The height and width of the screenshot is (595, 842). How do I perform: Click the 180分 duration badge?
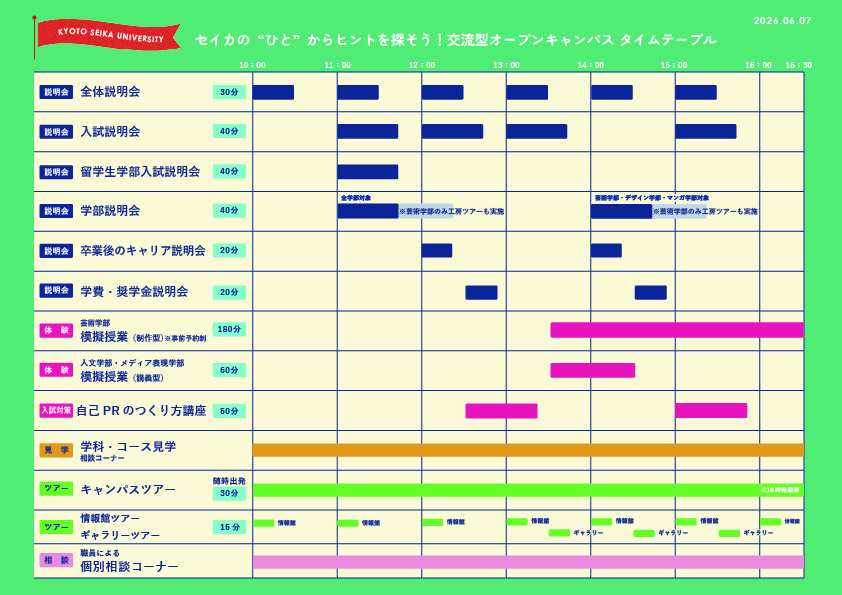pos(229,331)
